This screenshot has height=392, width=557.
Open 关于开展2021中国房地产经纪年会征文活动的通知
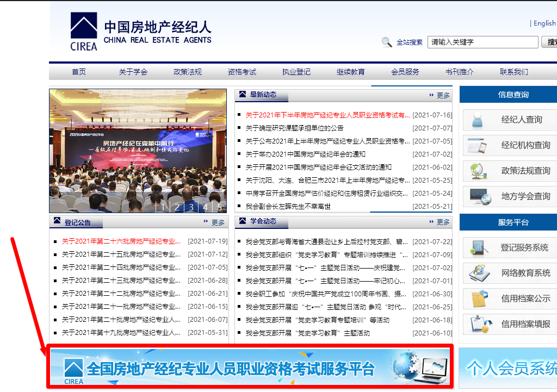319,167
